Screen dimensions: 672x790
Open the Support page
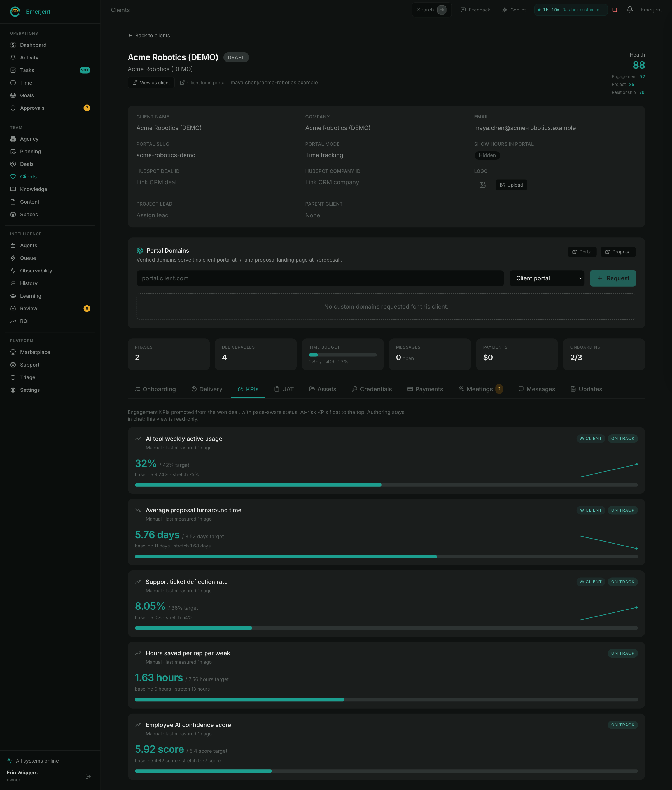[50, 365]
